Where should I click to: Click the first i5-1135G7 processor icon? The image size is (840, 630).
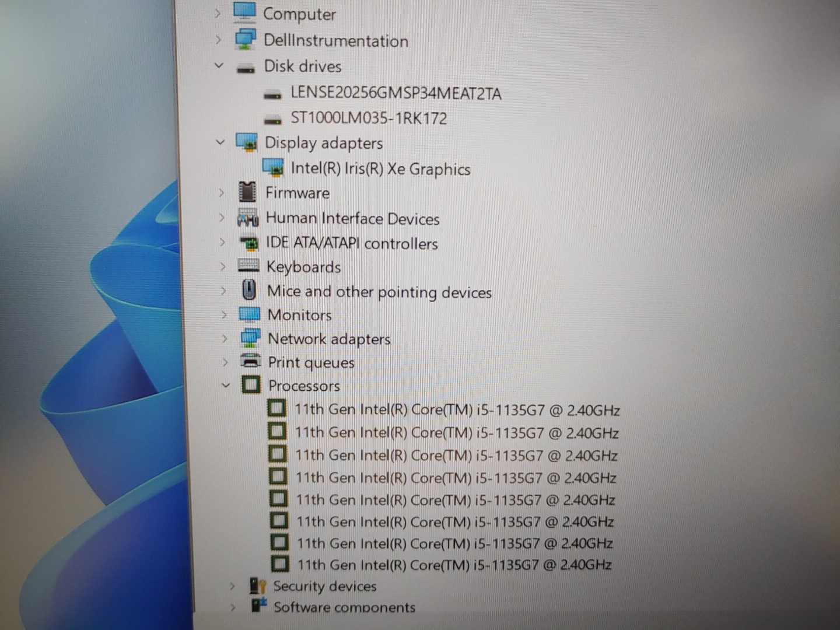click(277, 408)
